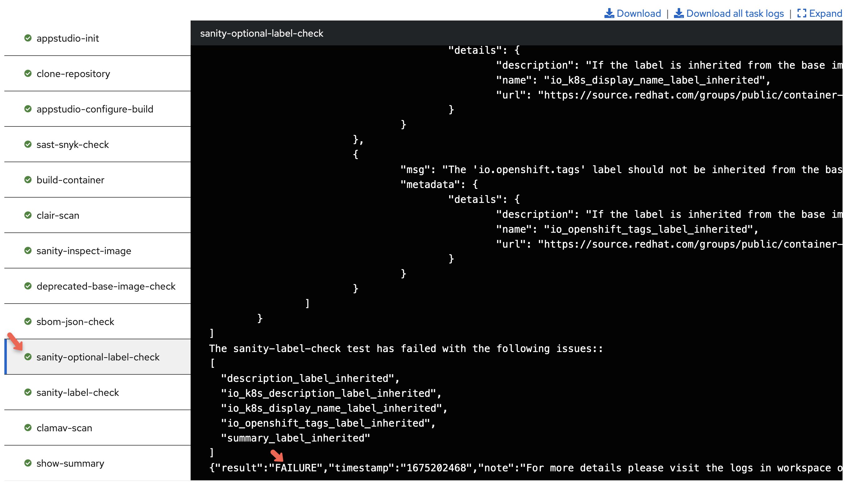Open the sanity-label-check task

tap(77, 392)
